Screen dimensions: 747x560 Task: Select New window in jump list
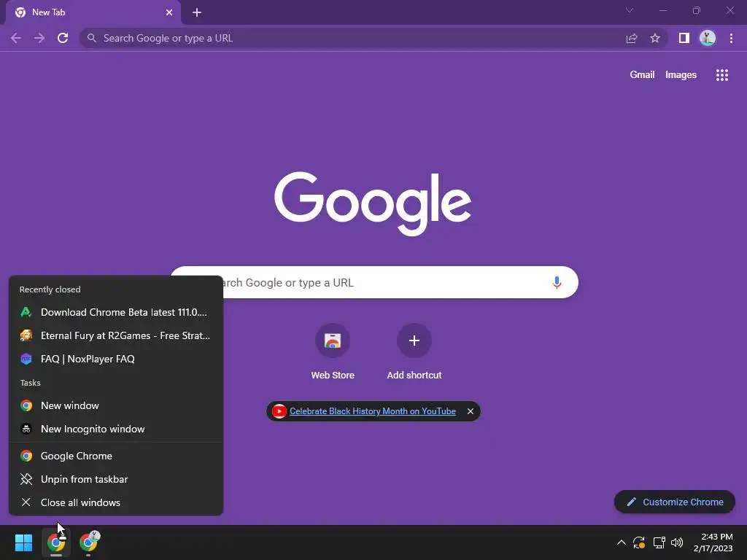pyautogui.click(x=116, y=405)
